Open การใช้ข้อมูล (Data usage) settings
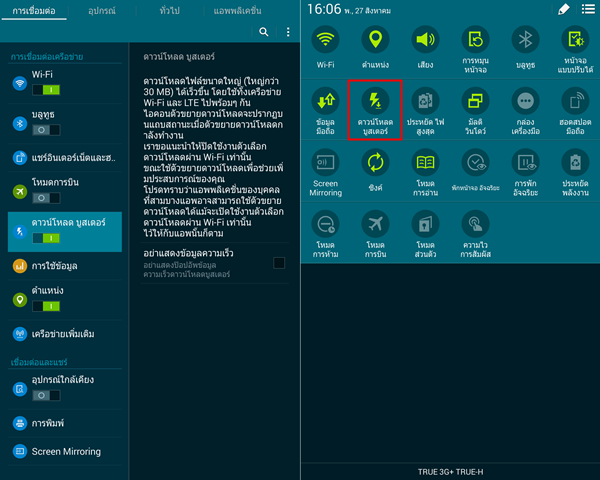 pos(54,265)
